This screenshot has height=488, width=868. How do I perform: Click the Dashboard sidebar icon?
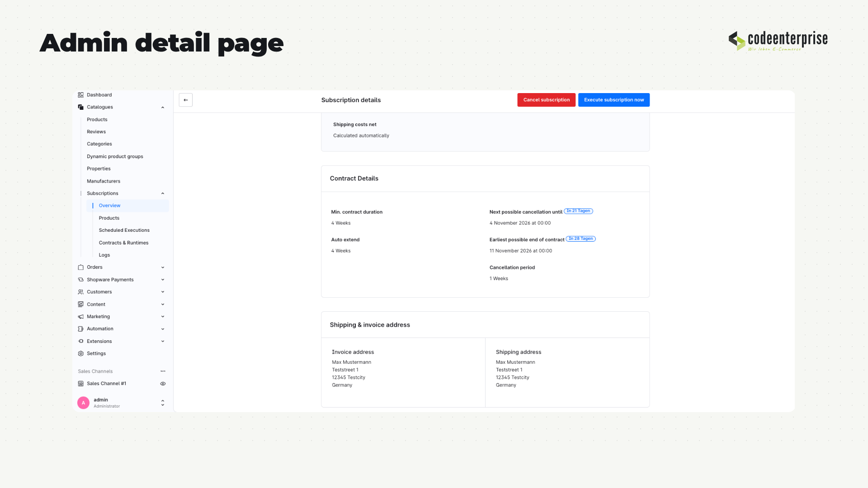click(80, 95)
